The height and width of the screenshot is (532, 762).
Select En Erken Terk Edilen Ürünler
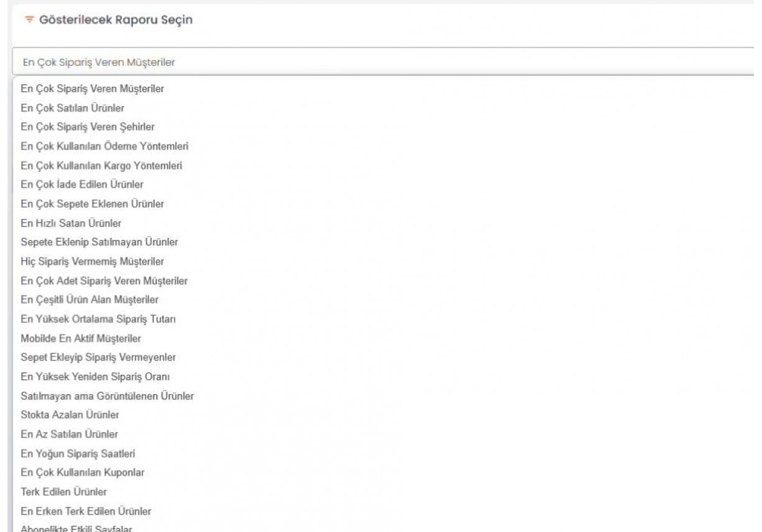click(x=86, y=511)
